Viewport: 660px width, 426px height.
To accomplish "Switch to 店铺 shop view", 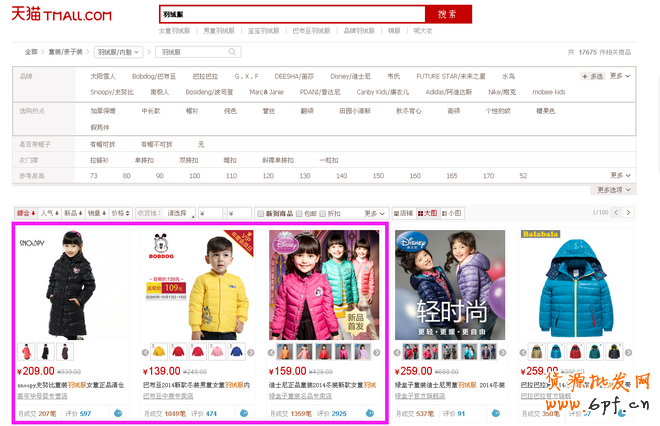I will (x=404, y=213).
